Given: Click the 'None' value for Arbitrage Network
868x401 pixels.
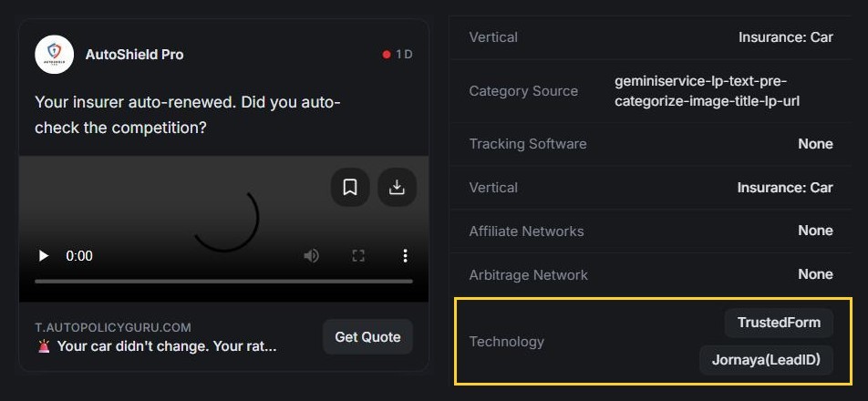Looking at the screenshot, I should pyautogui.click(x=815, y=274).
